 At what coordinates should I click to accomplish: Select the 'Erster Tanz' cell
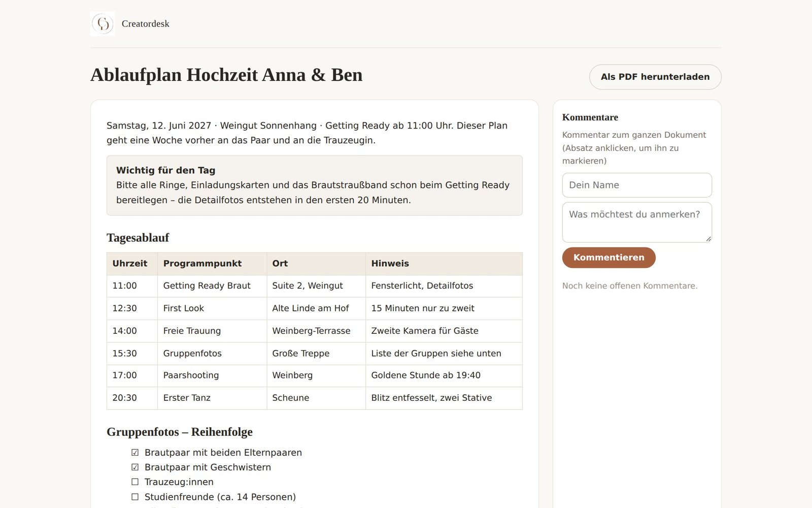click(212, 398)
